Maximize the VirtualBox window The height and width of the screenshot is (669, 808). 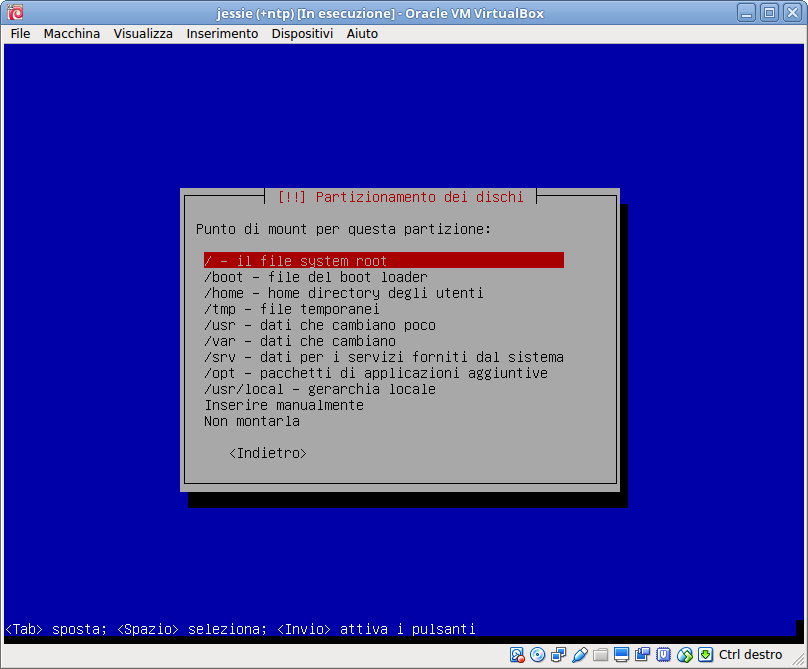pyautogui.click(x=769, y=12)
